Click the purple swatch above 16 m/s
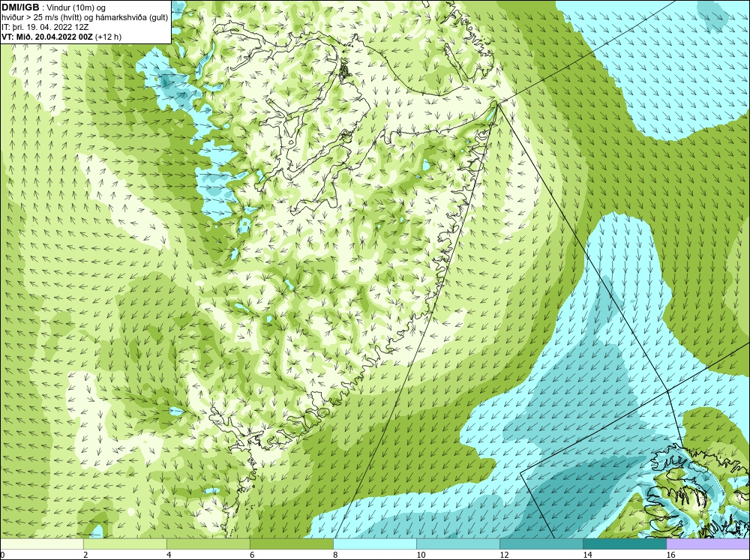The width and height of the screenshot is (750, 560). coord(708,544)
